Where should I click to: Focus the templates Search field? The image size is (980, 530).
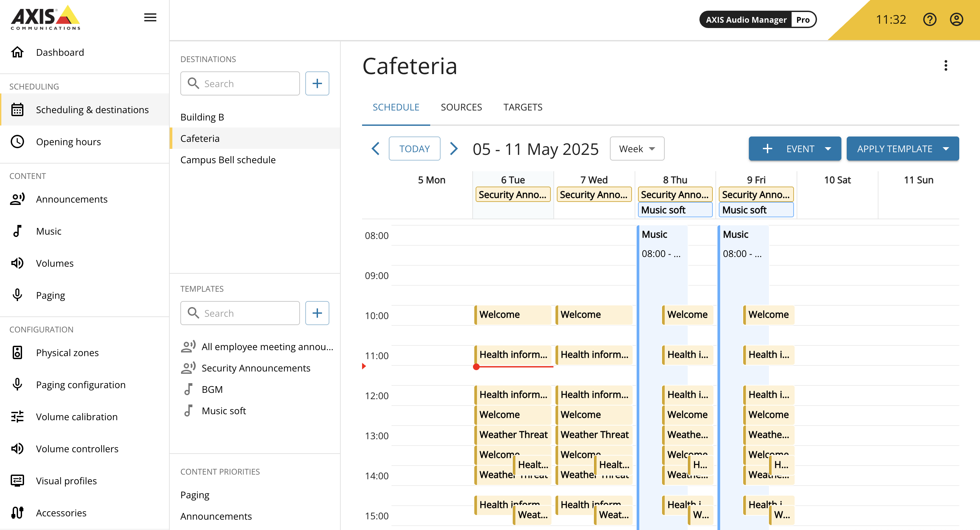tap(240, 313)
